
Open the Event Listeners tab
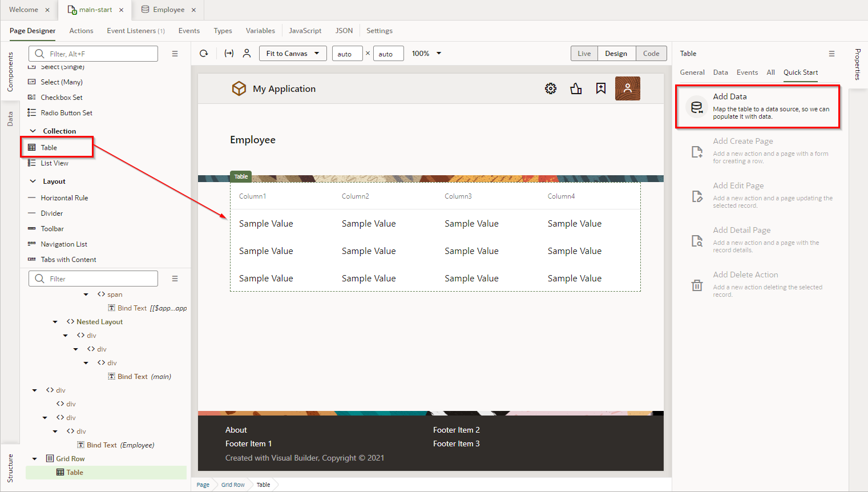coord(135,31)
